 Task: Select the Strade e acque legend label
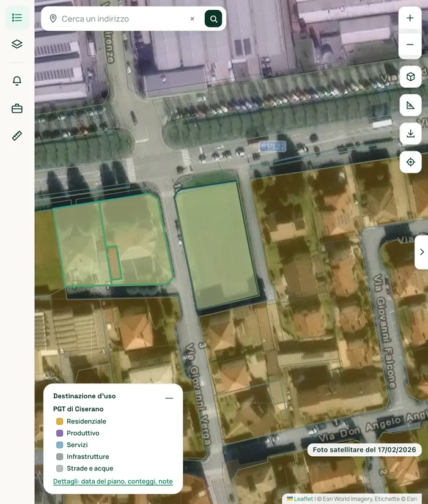coord(90,469)
